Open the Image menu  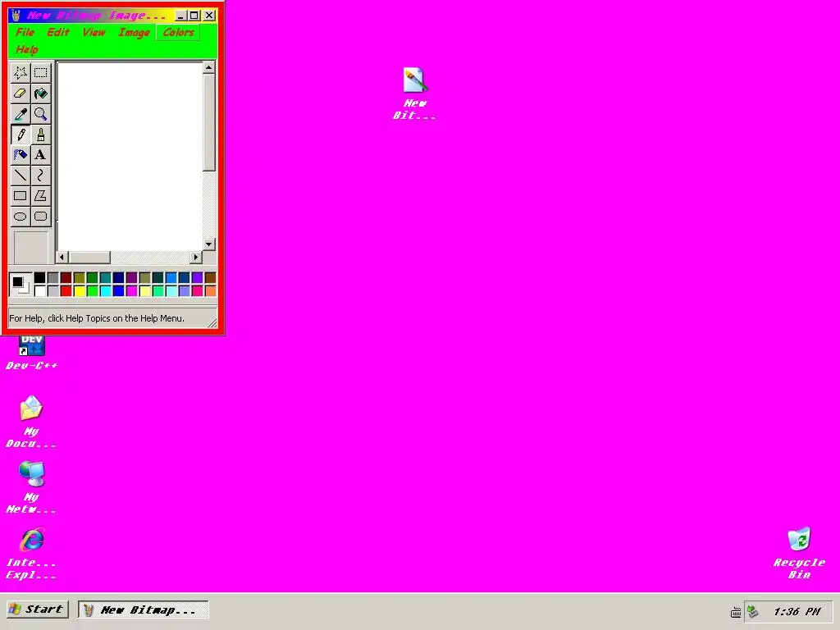(x=134, y=32)
